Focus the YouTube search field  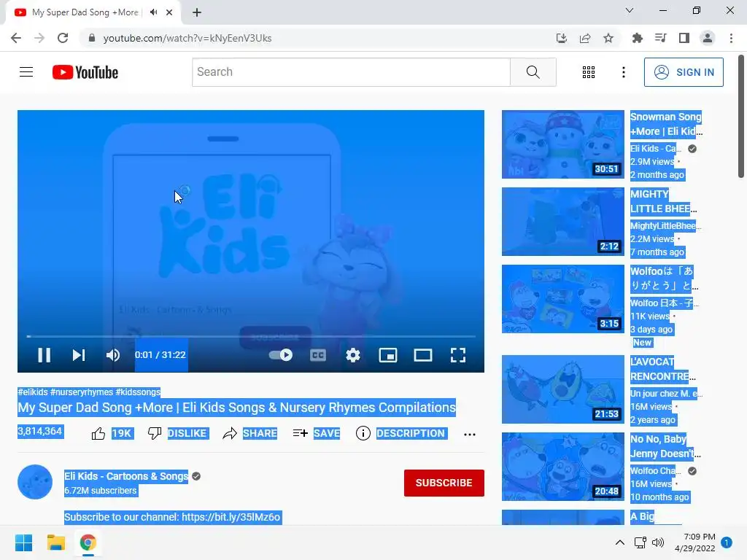tap(351, 72)
